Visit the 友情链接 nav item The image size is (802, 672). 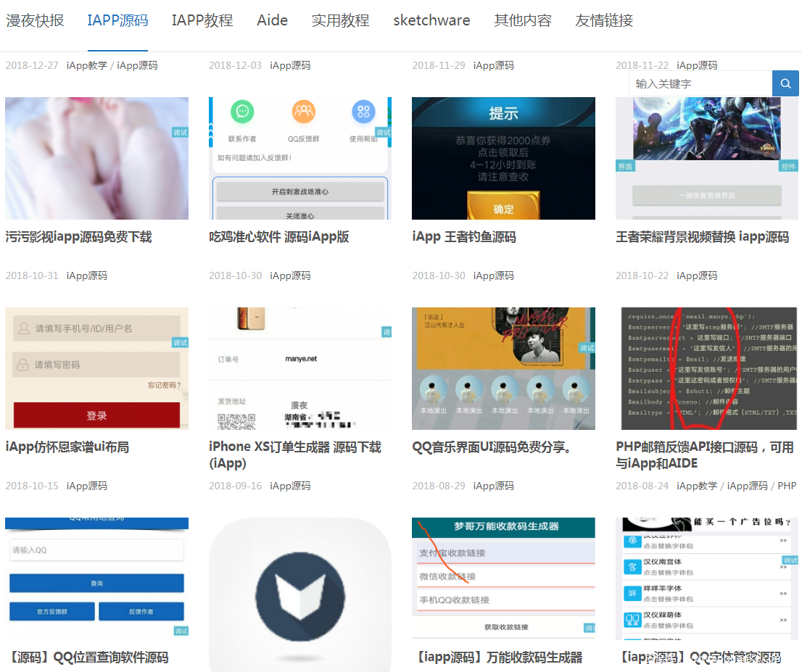coord(604,20)
